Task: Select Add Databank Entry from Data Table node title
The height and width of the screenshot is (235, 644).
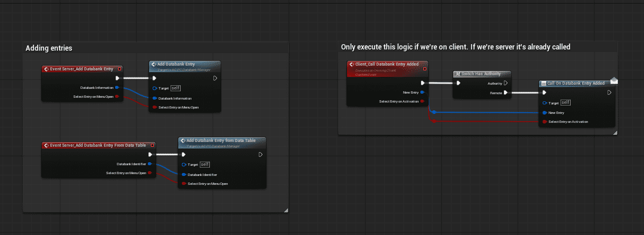Action: 221,141
